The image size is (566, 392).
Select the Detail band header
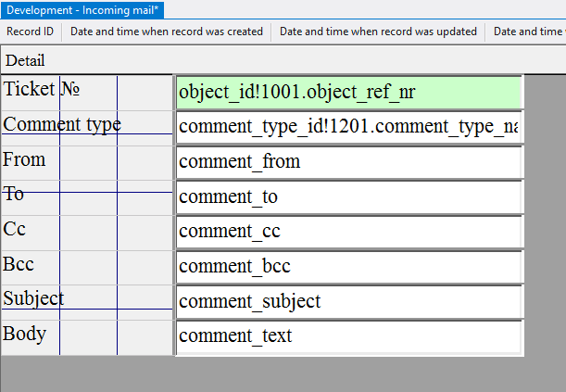click(x=25, y=60)
